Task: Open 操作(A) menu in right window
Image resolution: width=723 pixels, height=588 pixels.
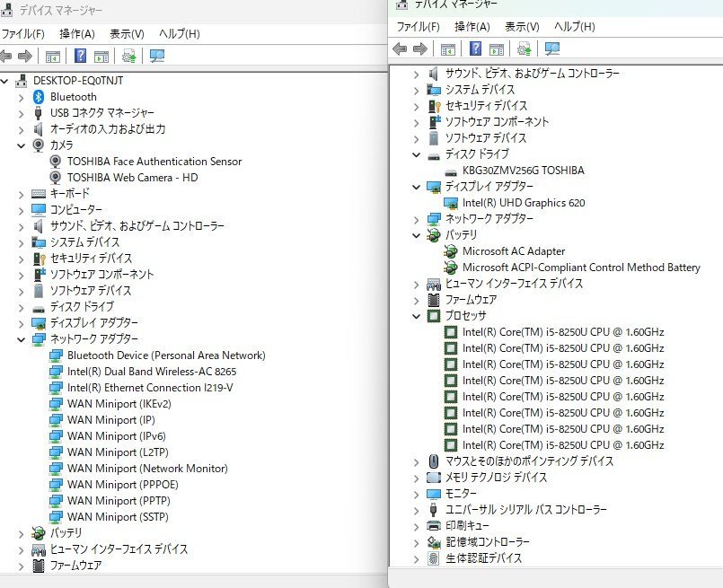Action: (472, 26)
